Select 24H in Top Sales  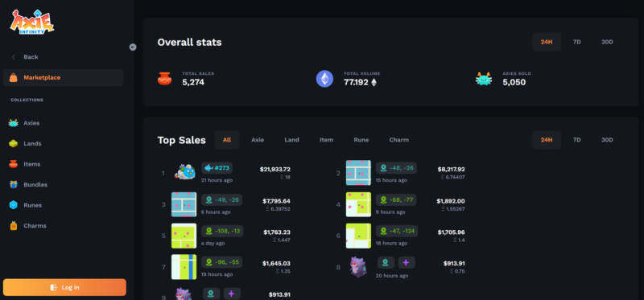pyautogui.click(x=547, y=140)
